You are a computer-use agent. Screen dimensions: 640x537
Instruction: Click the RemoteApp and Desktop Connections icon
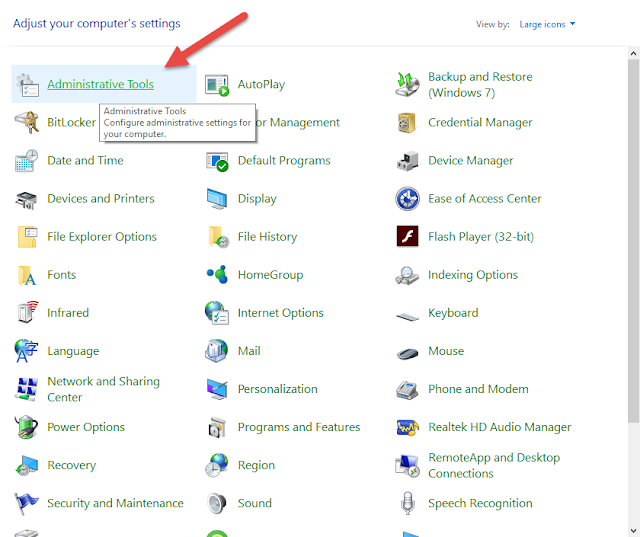click(x=407, y=466)
